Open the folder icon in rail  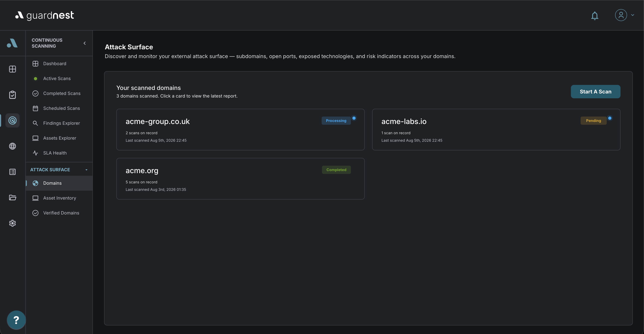(x=12, y=198)
